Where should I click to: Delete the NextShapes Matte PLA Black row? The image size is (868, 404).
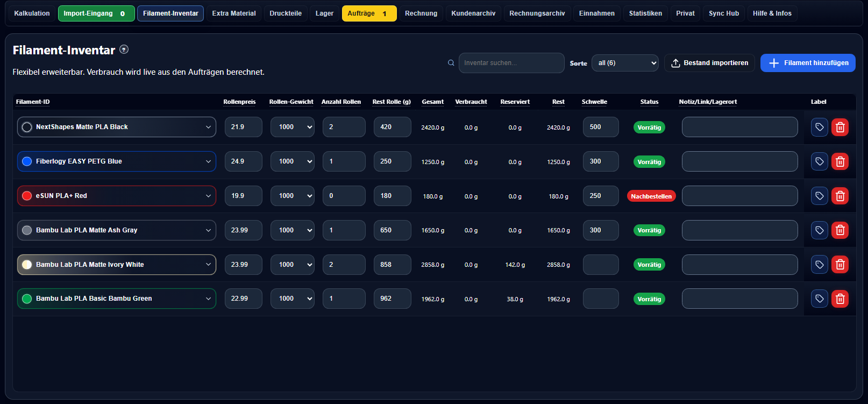pyautogui.click(x=840, y=127)
